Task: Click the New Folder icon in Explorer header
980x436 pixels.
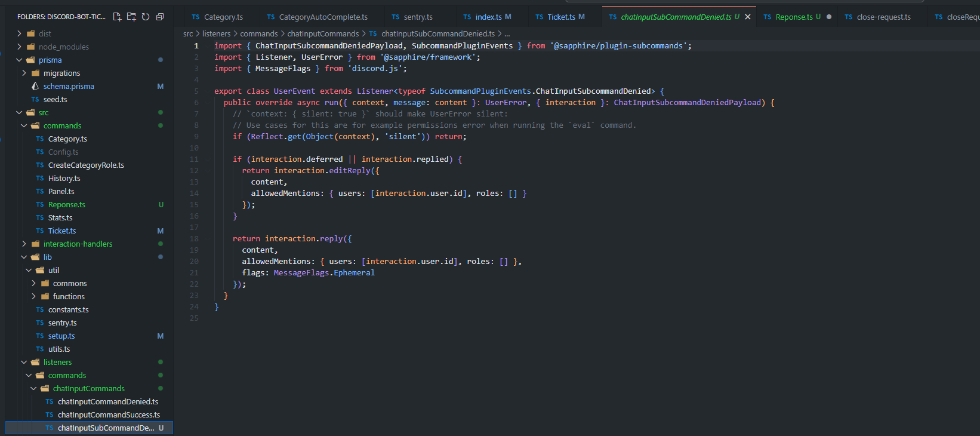Action: [131, 17]
